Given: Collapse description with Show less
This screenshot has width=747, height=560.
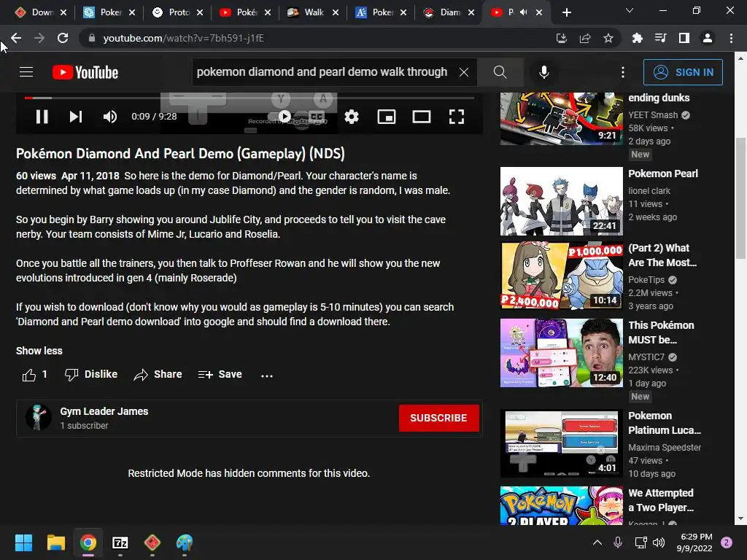Looking at the screenshot, I should pyautogui.click(x=39, y=351).
